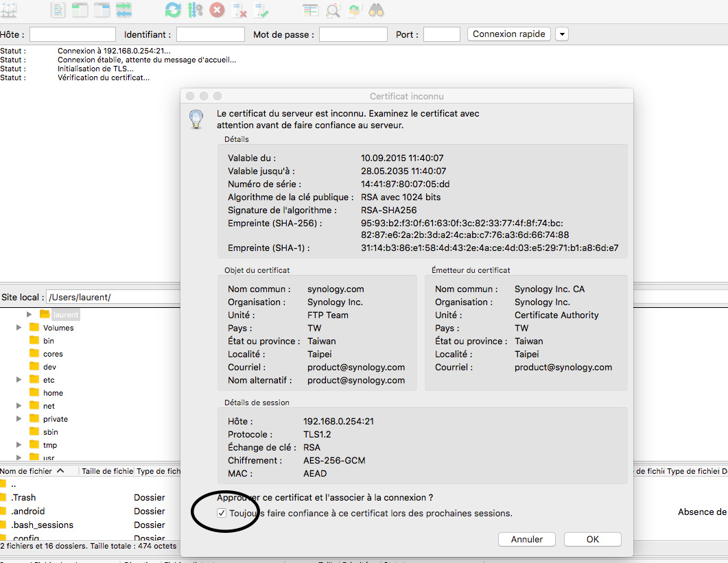The height and width of the screenshot is (563, 728).
Task: Expand the etc folder node
Action: pyautogui.click(x=19, y=379)
